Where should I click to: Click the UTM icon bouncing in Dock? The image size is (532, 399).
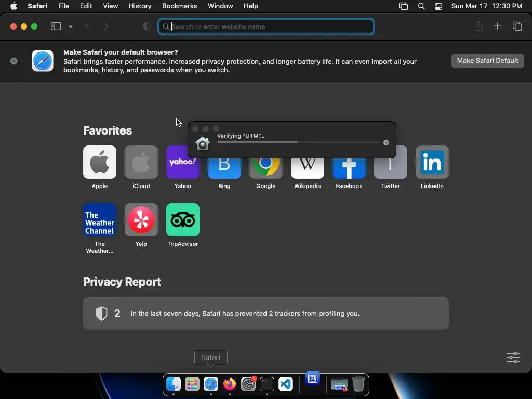[312, 378]
